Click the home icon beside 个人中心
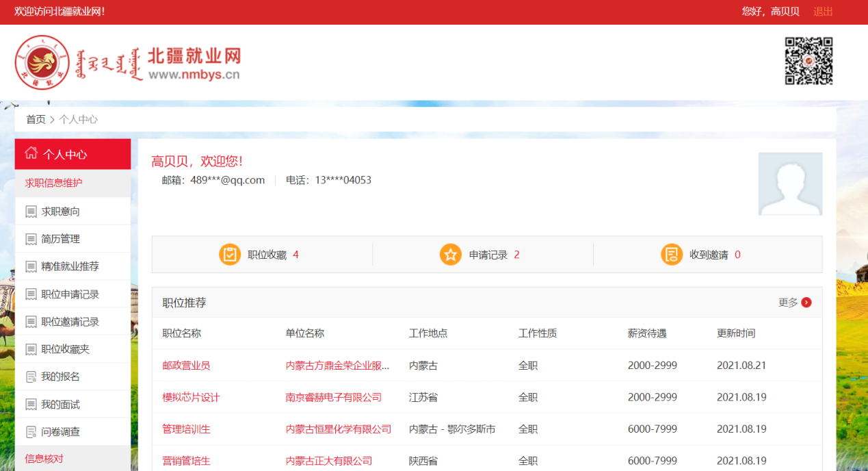The width and height of the screenshot is (868, 471). (31, 153)
